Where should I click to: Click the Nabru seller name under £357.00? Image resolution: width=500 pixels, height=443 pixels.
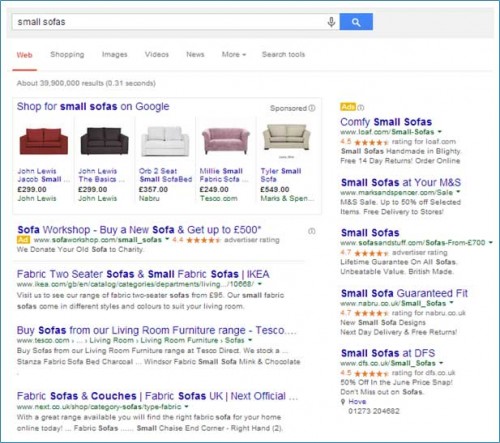coord(149,198)
